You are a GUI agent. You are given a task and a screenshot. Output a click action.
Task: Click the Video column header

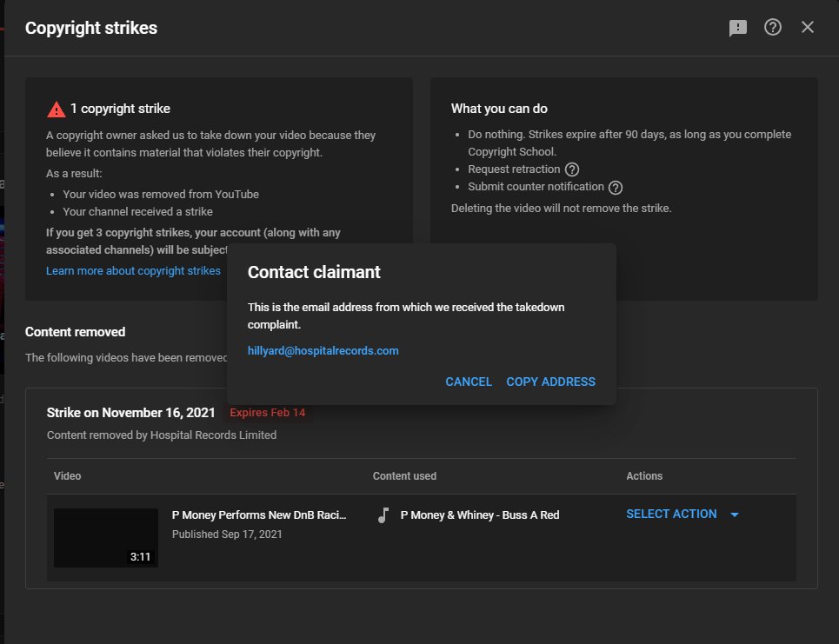click(x=68, y=476)
